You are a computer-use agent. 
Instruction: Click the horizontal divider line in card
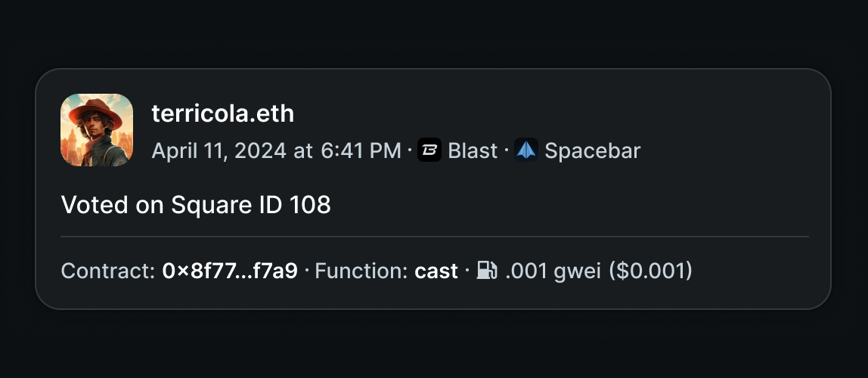pos(435,237)
